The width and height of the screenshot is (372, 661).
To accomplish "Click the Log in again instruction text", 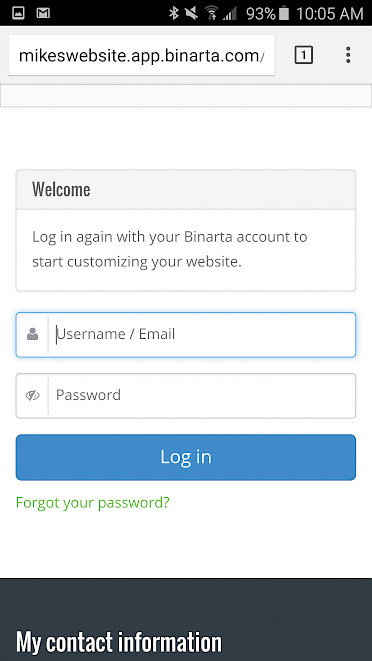I will [x=170, y=249].
